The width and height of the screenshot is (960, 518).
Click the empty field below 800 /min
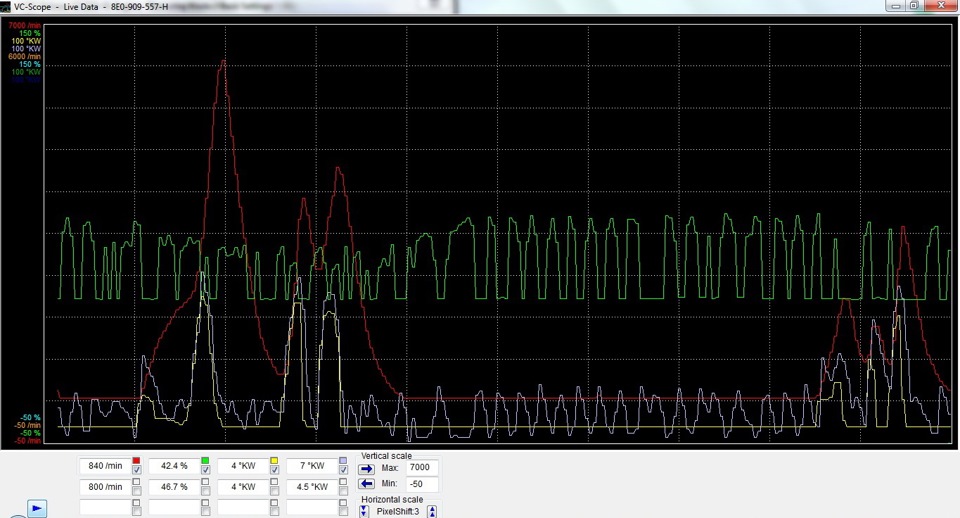tap(105, 508)
